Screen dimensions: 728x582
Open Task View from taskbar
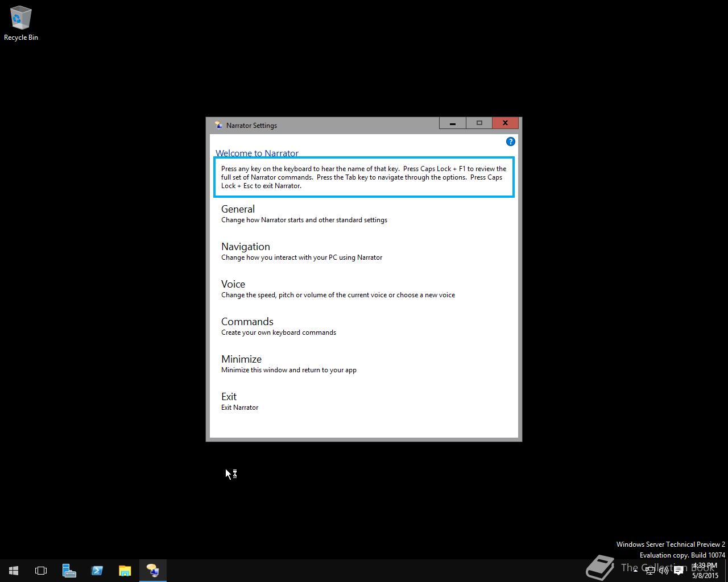[41, 571]
